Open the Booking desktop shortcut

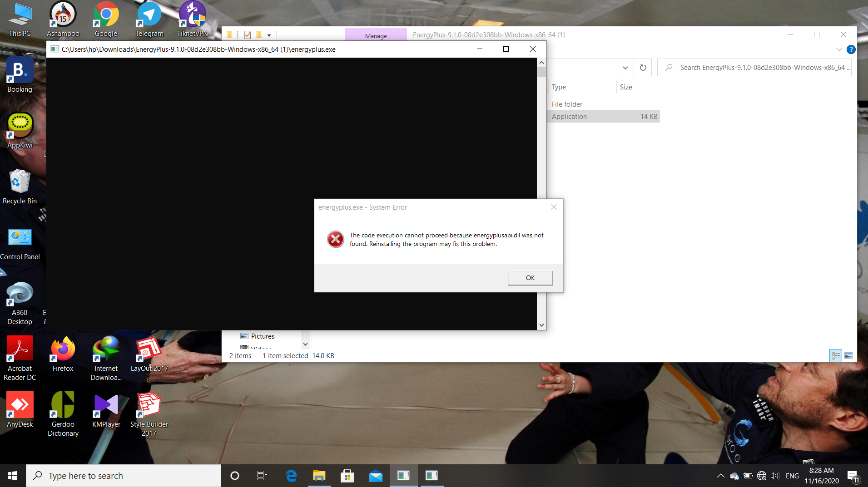(x=20, y=75)
